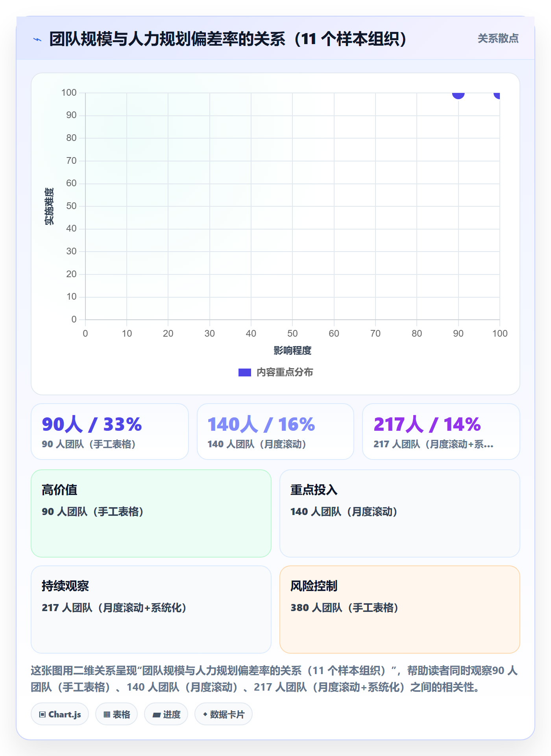Click 217 人团队（月度滚动+系统化） in the 持续观察 card
551x756 pixels.
pos(114,608)
